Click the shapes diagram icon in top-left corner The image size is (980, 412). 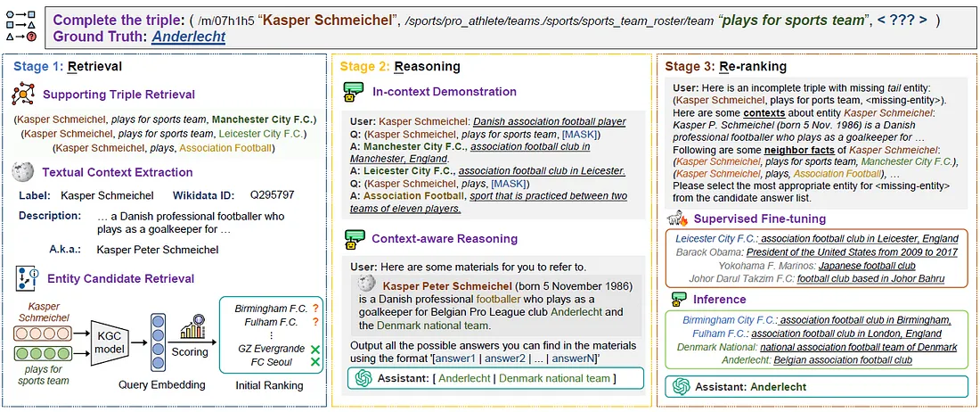click(x=21, y=25)
